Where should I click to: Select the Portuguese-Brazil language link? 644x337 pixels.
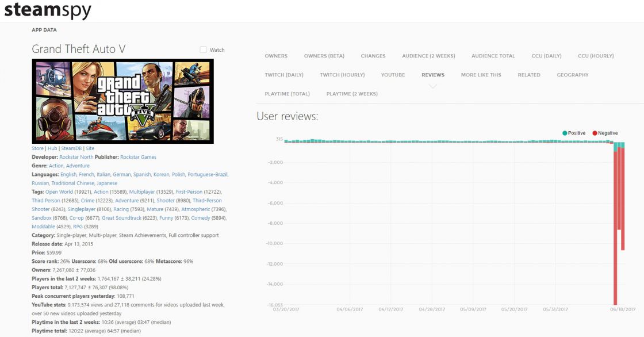point(208,174)
